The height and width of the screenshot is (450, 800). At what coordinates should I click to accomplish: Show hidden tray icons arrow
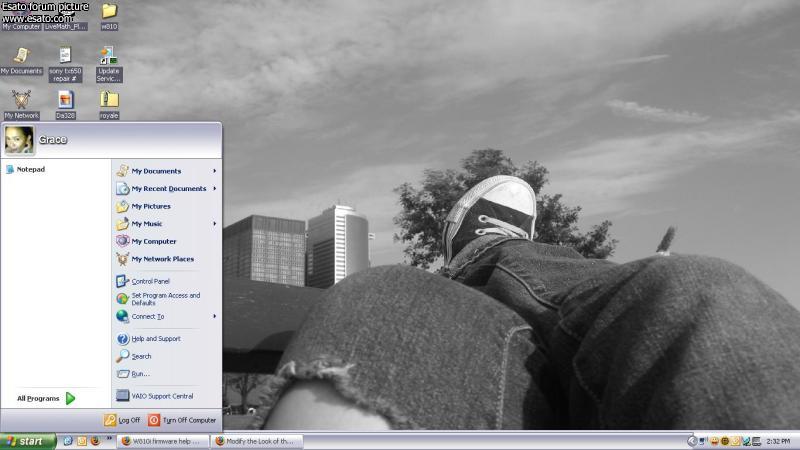[692, 441]
